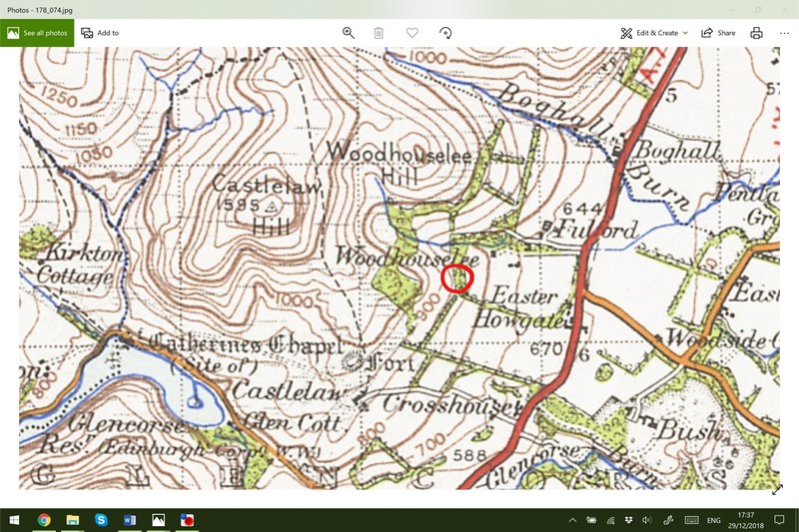This screenshot has height=532, width=799.
Task: Open the network Wi-Fi tray icon
Action: pyautogui.click(x=610, y=520)
